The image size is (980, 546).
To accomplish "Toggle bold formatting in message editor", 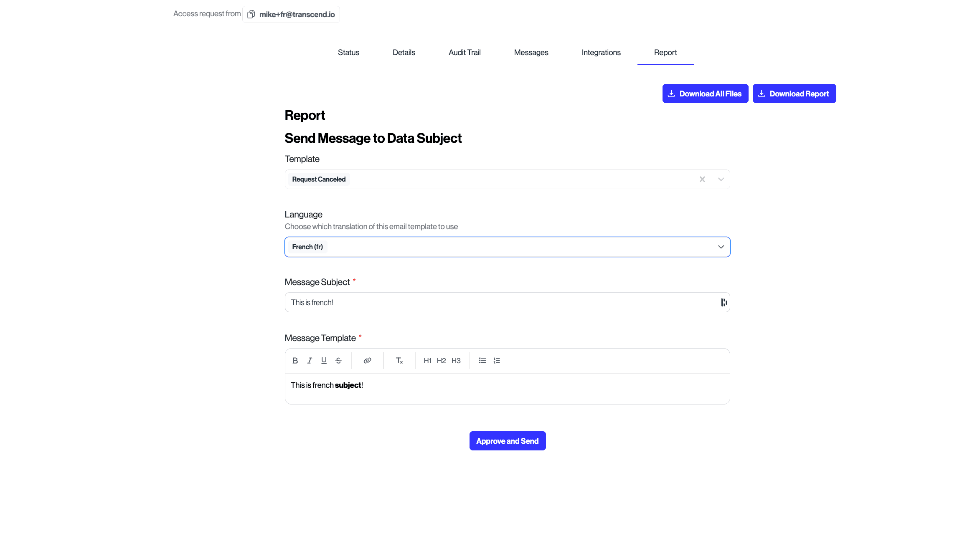I will tap(295, 361).
